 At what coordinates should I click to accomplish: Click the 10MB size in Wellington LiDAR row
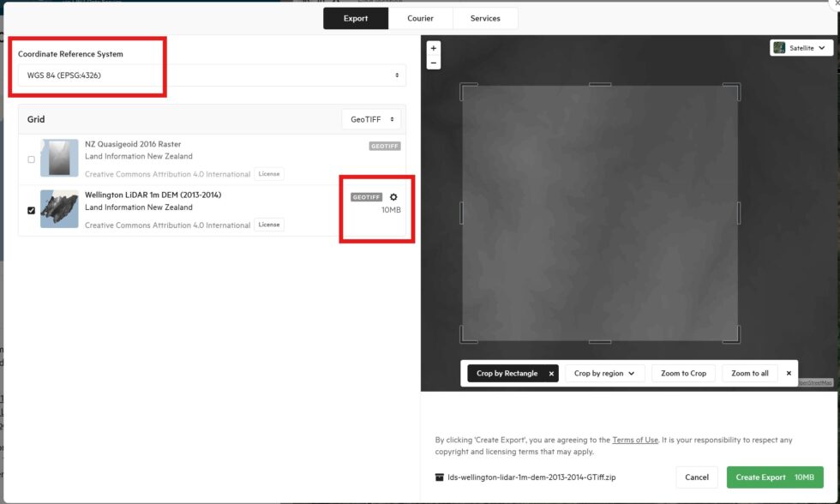click(391, 210)
